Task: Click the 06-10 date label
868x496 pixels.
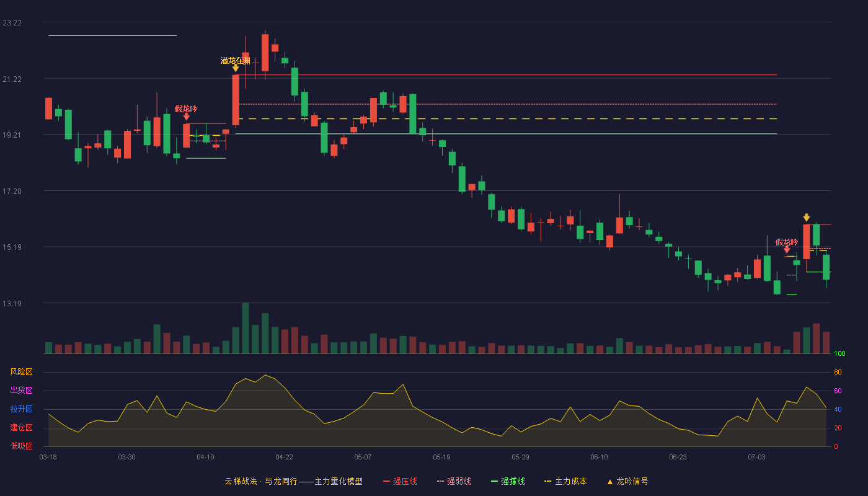Action: click(599, 457)
